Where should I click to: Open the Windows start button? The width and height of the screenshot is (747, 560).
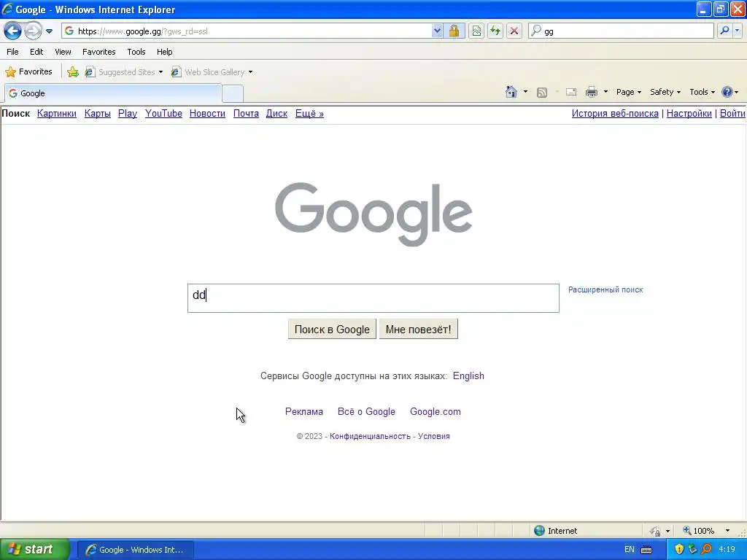(x=34, y=549)
